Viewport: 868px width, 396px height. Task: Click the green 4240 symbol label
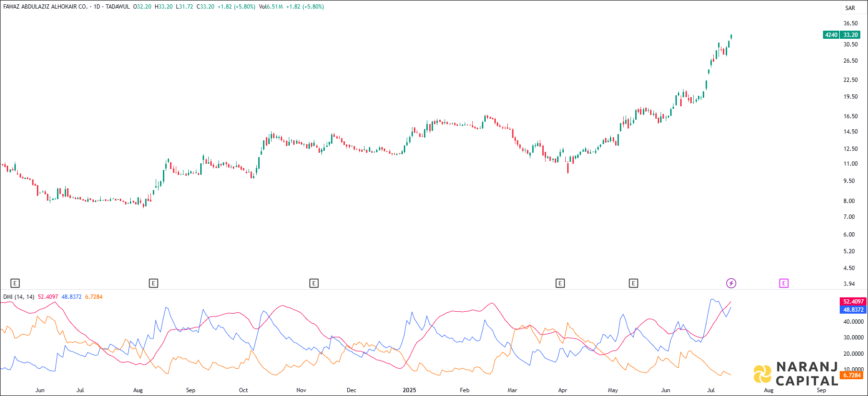[831, 35]
